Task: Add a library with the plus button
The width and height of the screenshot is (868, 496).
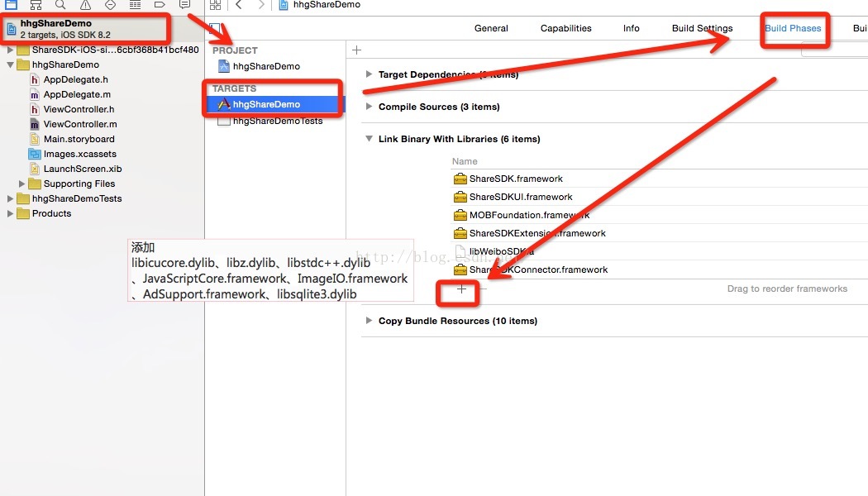Action: pos(461,289)
